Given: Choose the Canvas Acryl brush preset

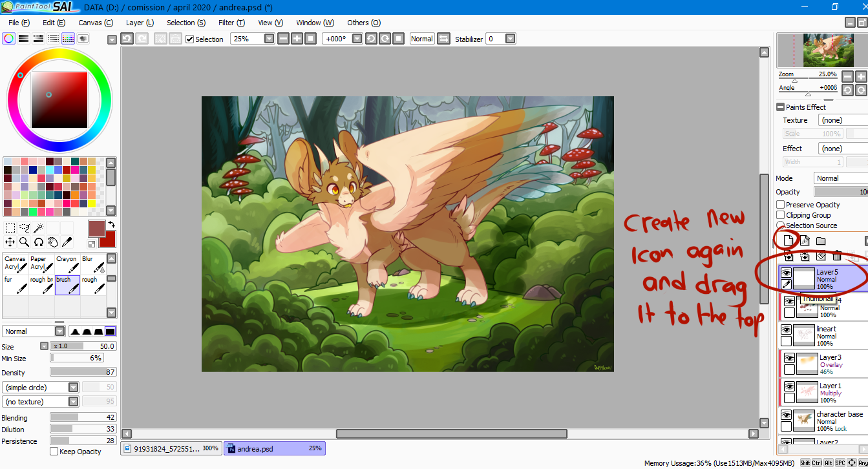Looking at the screenshot, I should 16,264.
